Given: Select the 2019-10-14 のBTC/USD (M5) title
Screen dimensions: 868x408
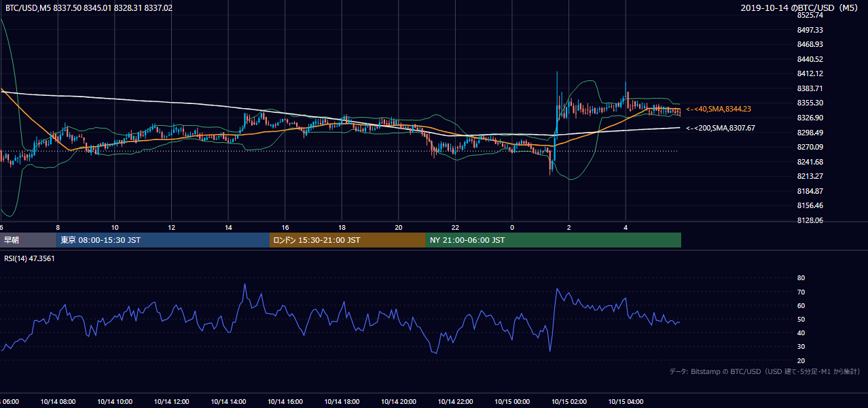Looking at the screenshot, I should click(801, 8).
